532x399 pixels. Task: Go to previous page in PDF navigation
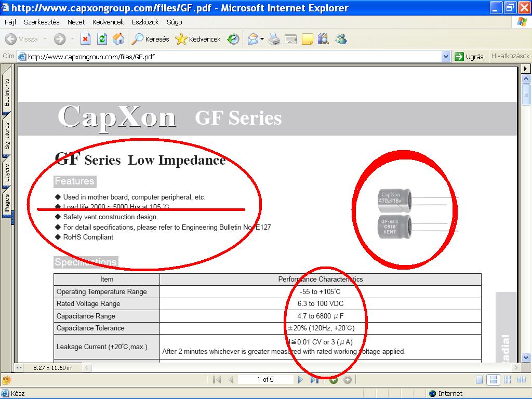231,380
